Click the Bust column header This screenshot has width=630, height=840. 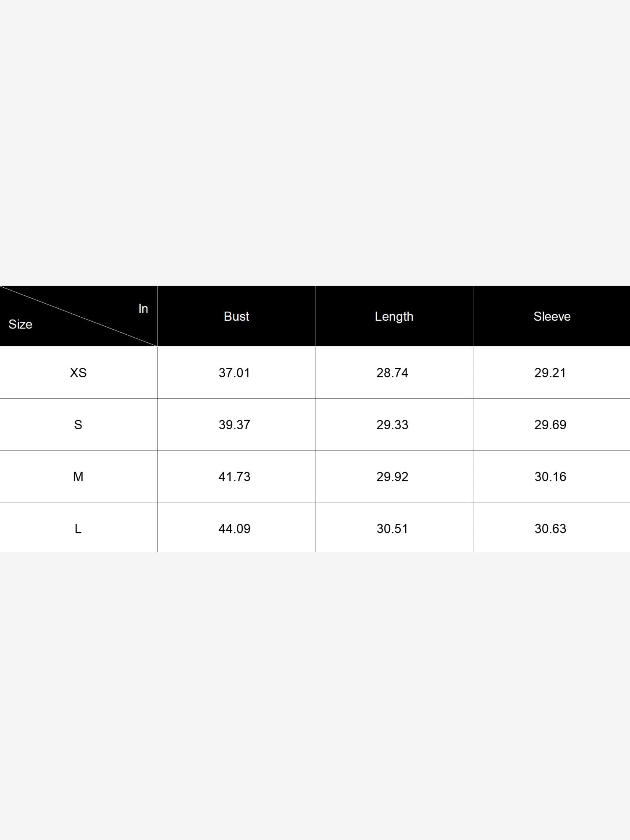[236, 316]
